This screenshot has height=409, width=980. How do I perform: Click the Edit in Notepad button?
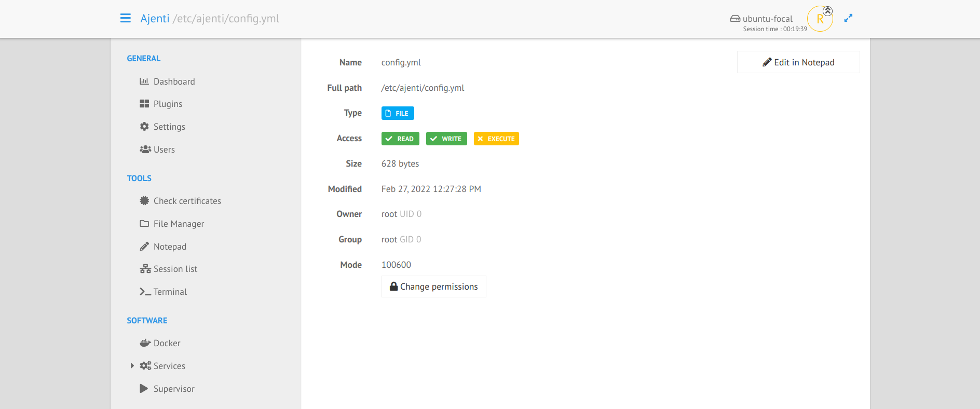pos(798,62)
